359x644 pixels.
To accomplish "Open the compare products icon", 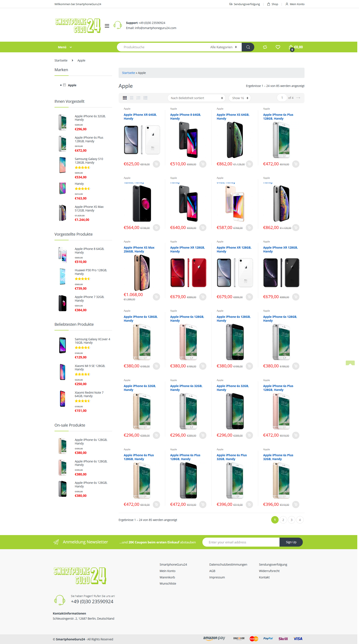I will click(x=265, y=47).
